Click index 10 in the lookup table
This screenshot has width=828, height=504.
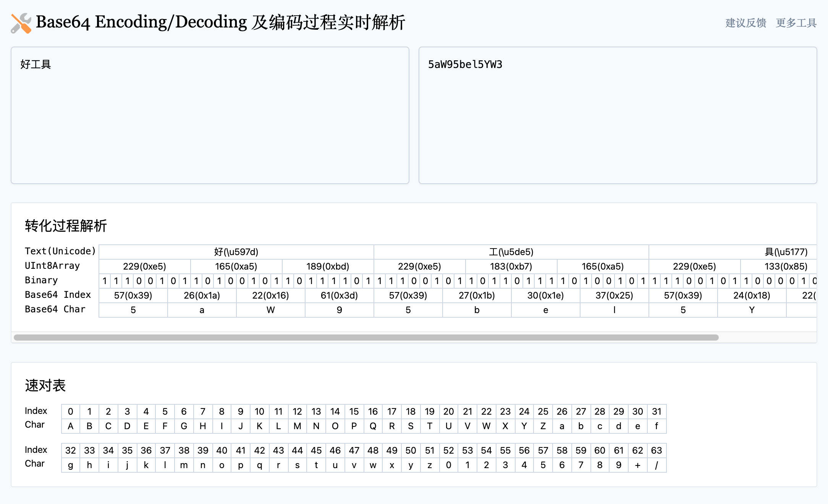(260, 412)
